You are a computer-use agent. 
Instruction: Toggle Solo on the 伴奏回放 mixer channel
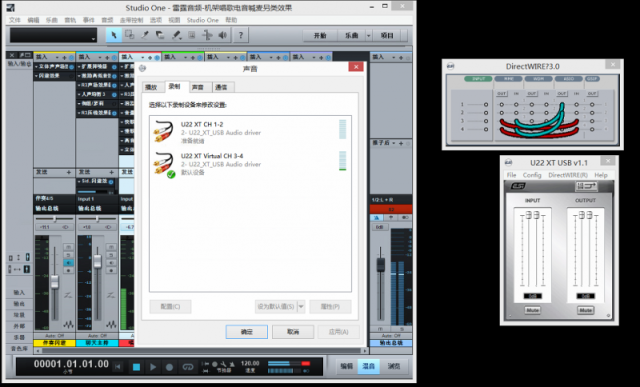coord(68,255)
